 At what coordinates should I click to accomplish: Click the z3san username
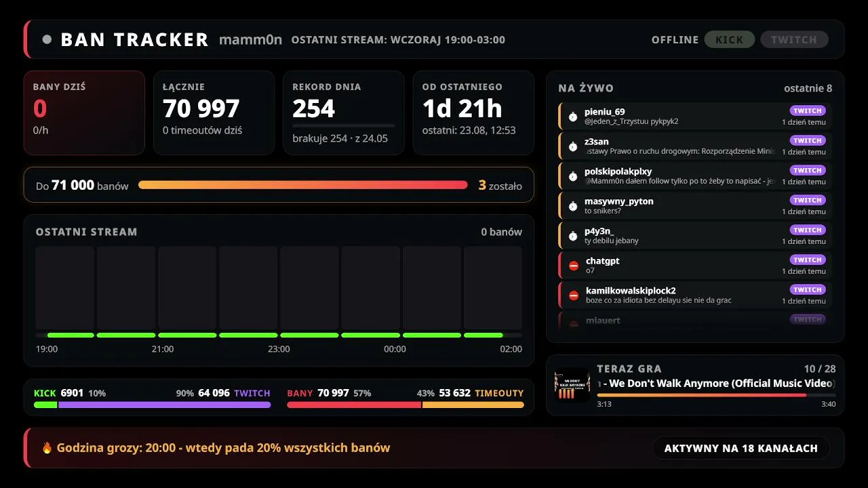pos(597,142)
